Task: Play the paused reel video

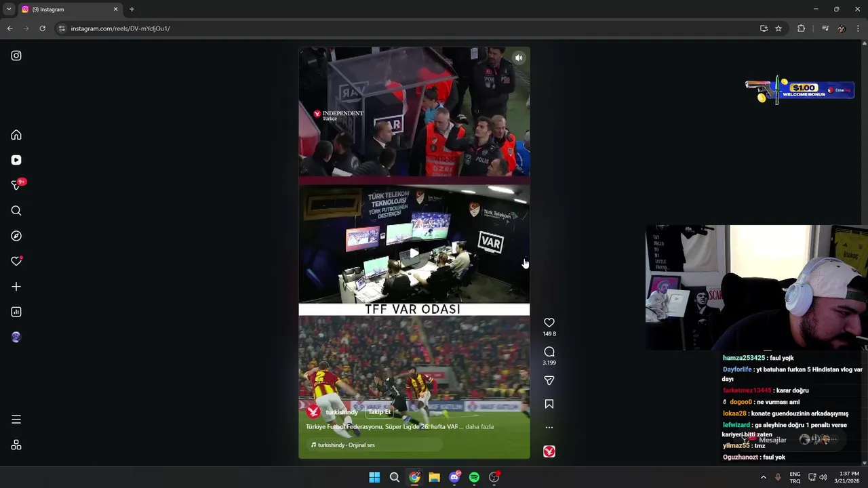Action: tap(414, 253)
